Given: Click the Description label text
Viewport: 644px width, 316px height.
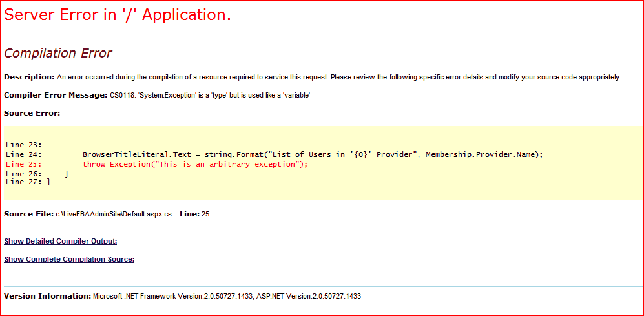Looking at the screenshot, I should [x=29, y=77].
